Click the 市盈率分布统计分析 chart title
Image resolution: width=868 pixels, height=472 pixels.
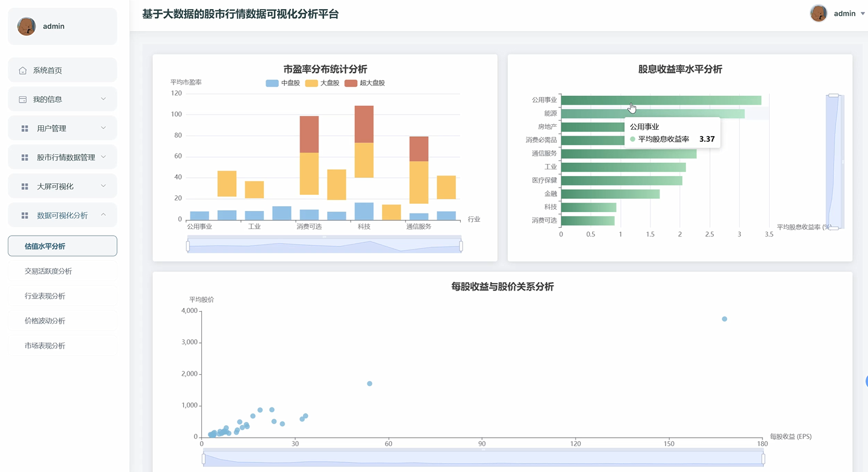click(x=325, y=69)
